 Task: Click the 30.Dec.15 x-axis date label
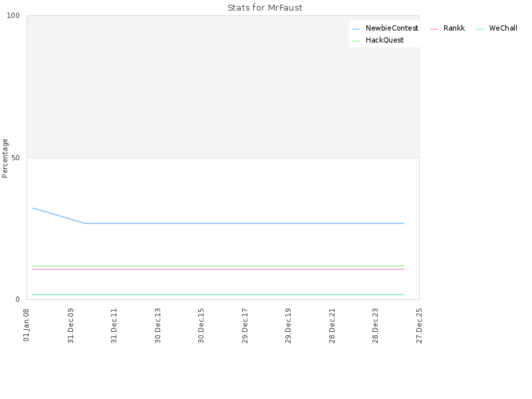[201, 325]
